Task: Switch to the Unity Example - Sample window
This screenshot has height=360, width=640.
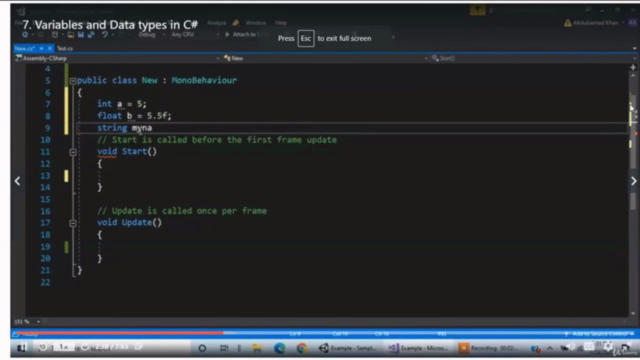Action: [348, 348]
